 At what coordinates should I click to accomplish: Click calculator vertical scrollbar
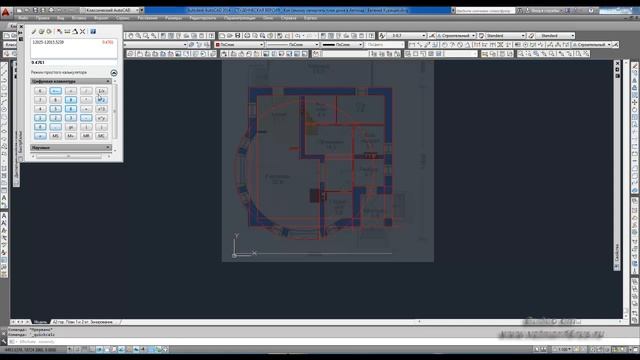coord(116,111)
